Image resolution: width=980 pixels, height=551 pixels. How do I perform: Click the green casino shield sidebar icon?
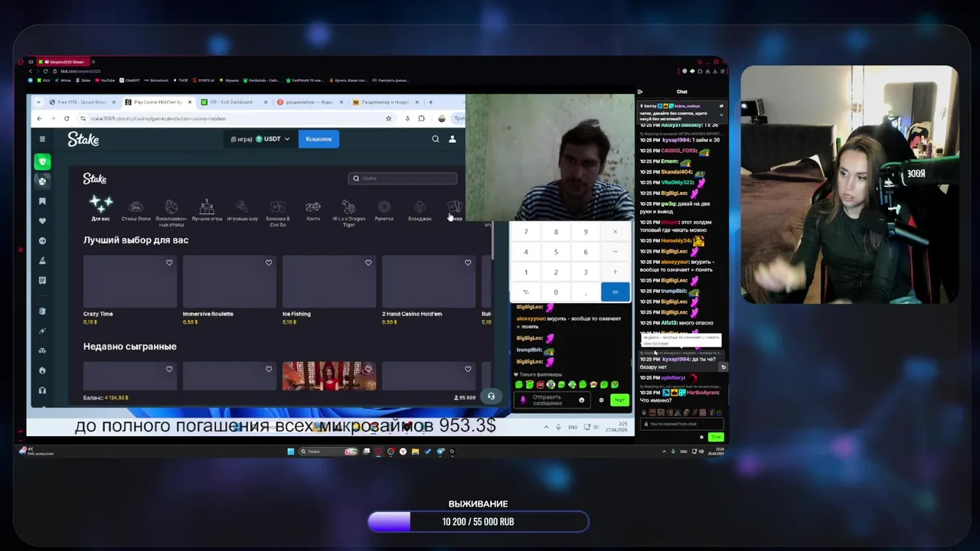click(x=42, y=161)
